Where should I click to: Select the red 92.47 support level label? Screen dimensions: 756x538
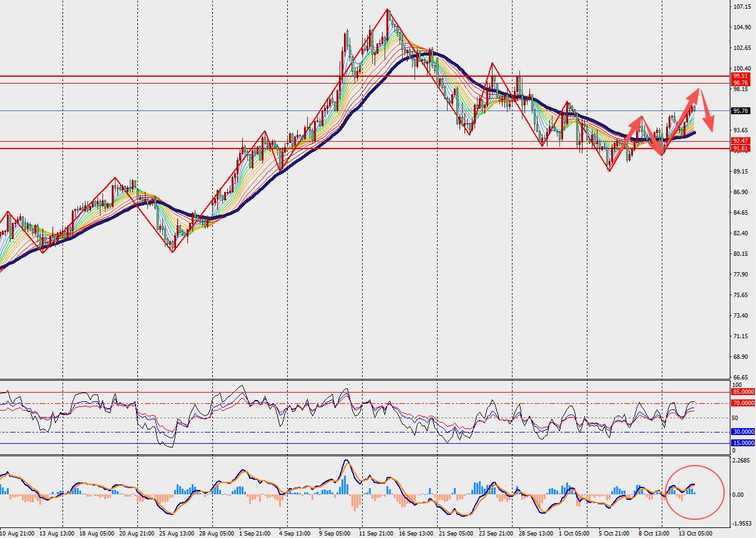click(740, 142)
